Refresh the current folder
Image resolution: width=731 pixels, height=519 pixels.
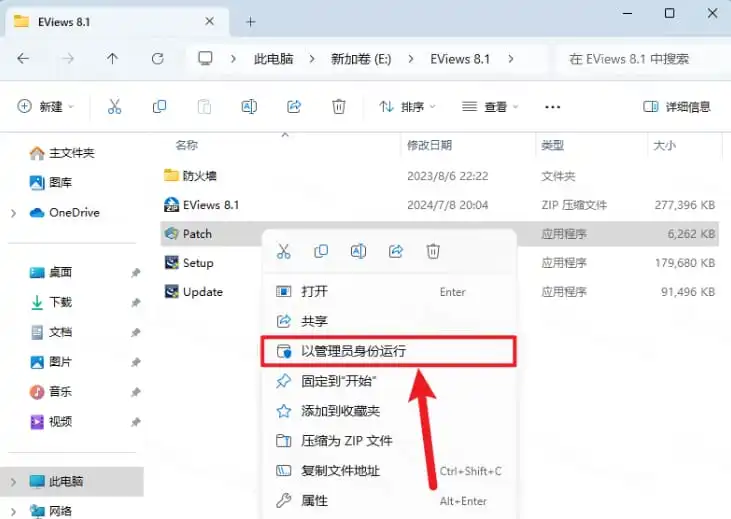[x=158, y=59]
